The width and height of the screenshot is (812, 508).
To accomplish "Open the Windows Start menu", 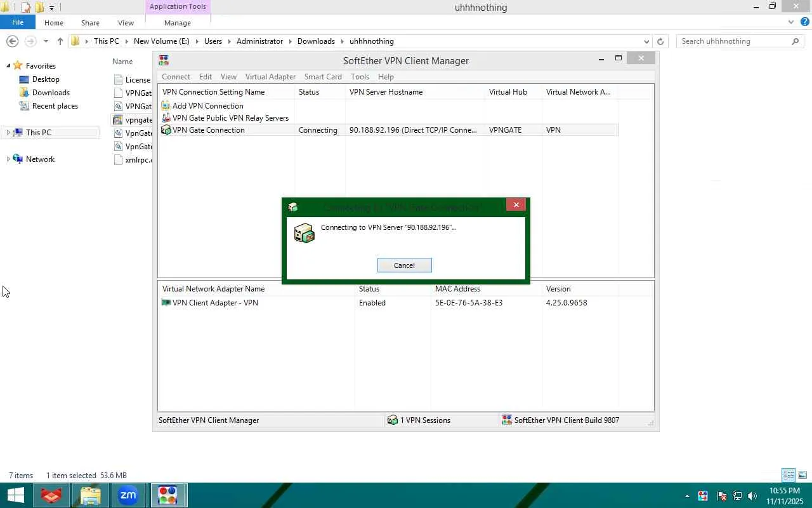I will [x=15, y=495].
